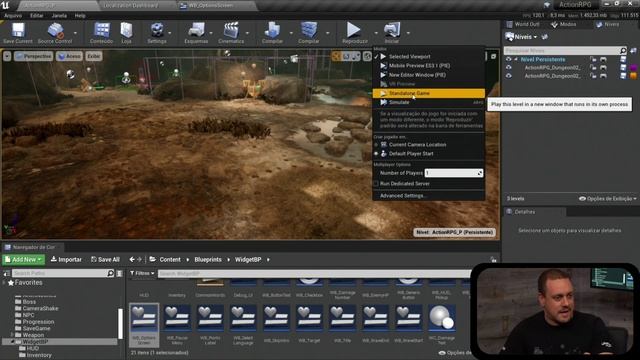Select the Default Player Start radio

(x=376, y=154)
